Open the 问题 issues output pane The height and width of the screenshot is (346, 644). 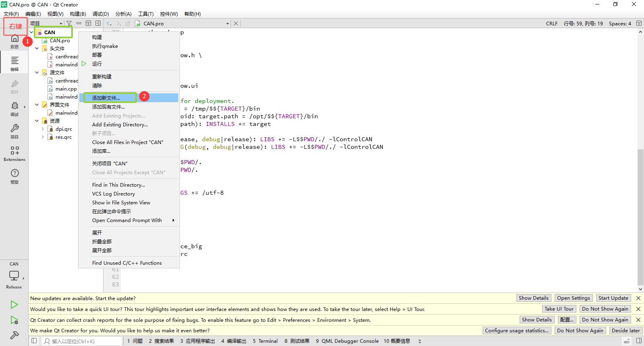click(x=135, y=341)
